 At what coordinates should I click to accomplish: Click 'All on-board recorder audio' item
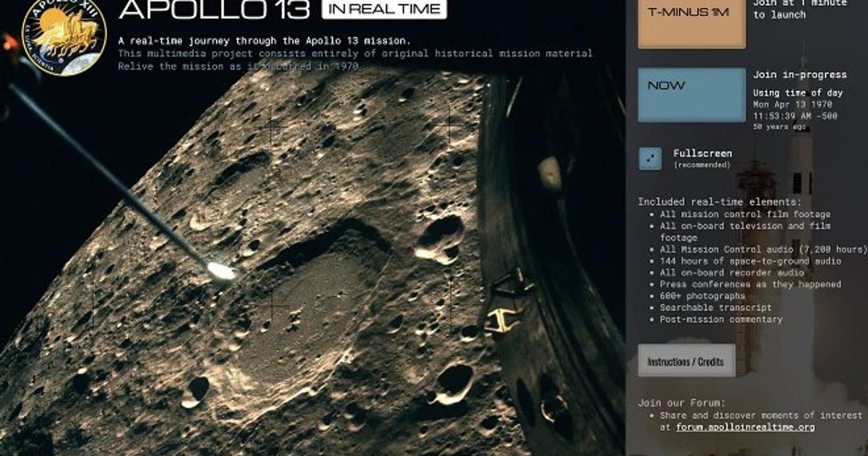(x=732, y=272)
